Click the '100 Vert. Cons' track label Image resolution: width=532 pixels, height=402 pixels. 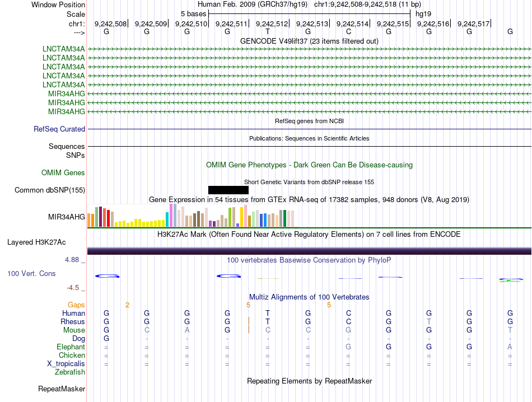tap(31, 273)
